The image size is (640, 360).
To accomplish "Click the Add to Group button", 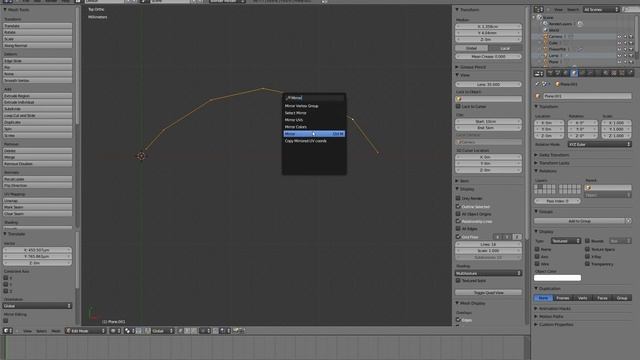I will tap(580, 221).
